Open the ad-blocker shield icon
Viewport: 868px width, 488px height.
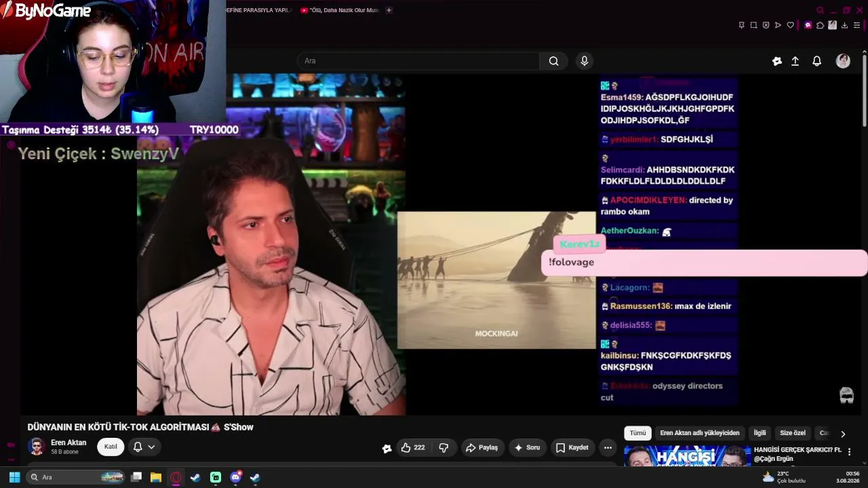(766, 25)
